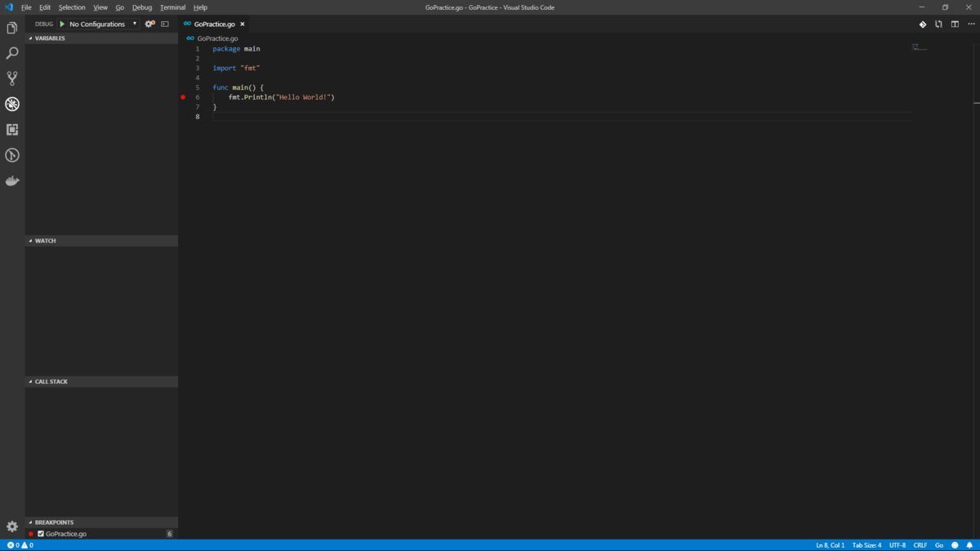This screenshot has height=551, width=980.
Task: Click the open changes compare icon
Action: click(x=938, y=24)
